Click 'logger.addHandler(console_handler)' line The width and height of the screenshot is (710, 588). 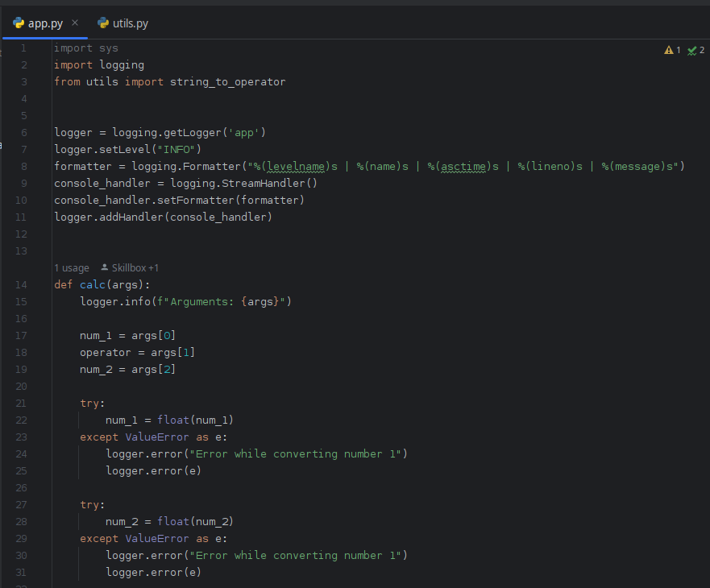[x=163, y=217]
